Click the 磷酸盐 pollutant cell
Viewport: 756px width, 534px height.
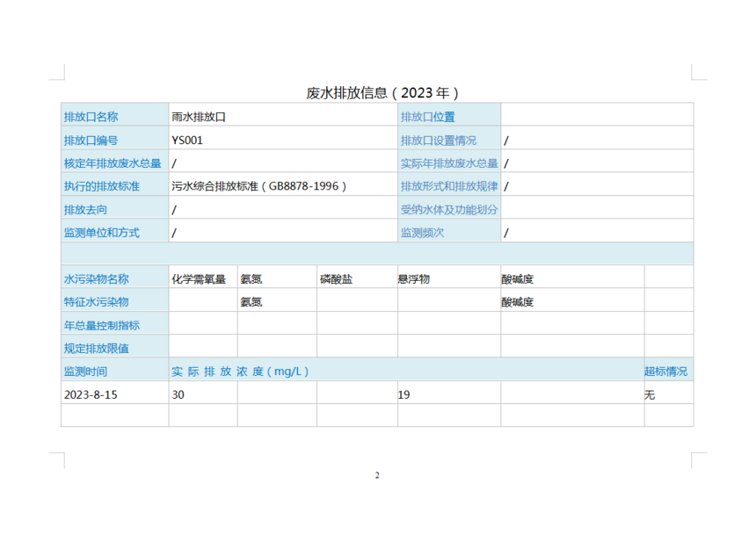coord(337,279)
